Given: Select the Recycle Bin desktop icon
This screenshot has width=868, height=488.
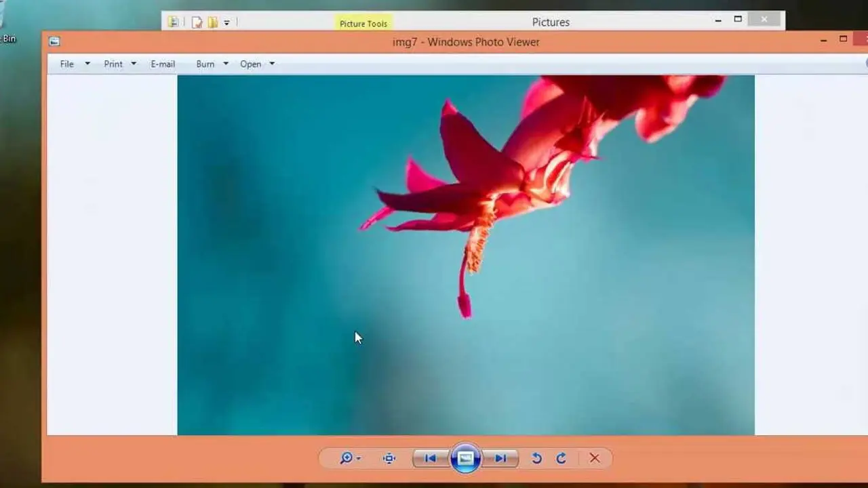Looking at the screenshot, I should [8, 23].
